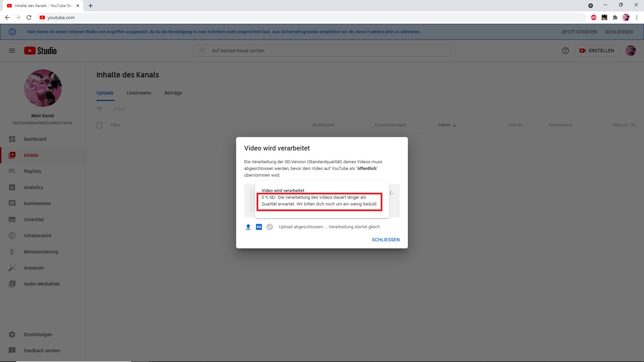644x362 pixels.
Task: Click the Untertitel subtitles icon
Action: click(x=12, y=220)
